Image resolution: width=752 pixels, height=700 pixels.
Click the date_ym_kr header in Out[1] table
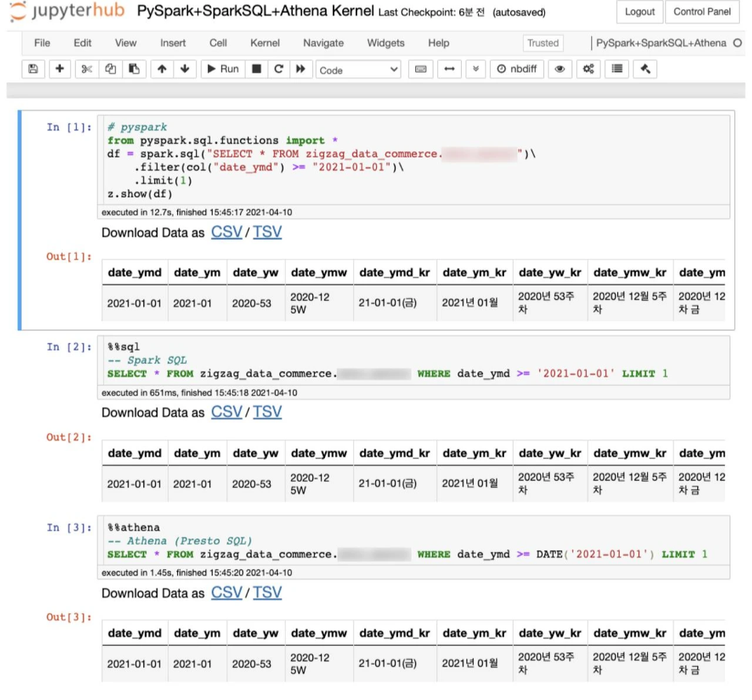tap(474, 272)
